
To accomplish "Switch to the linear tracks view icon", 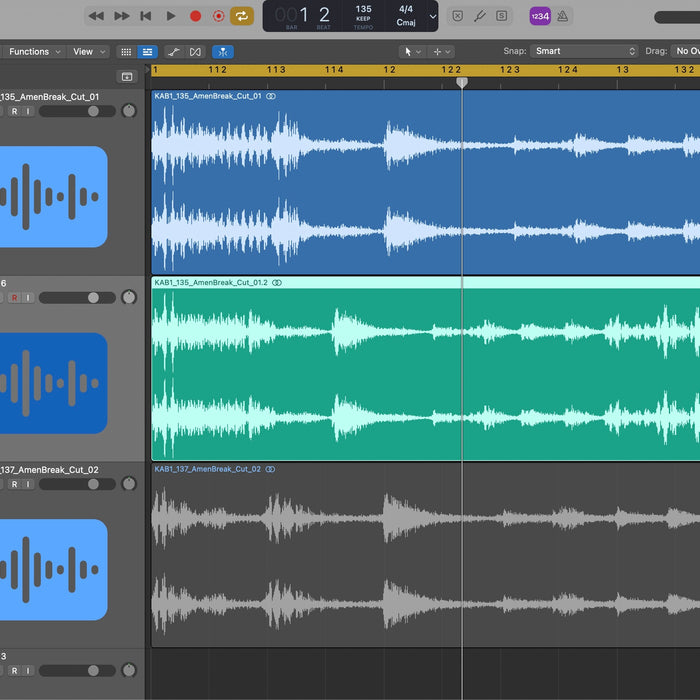I will 147,52.
